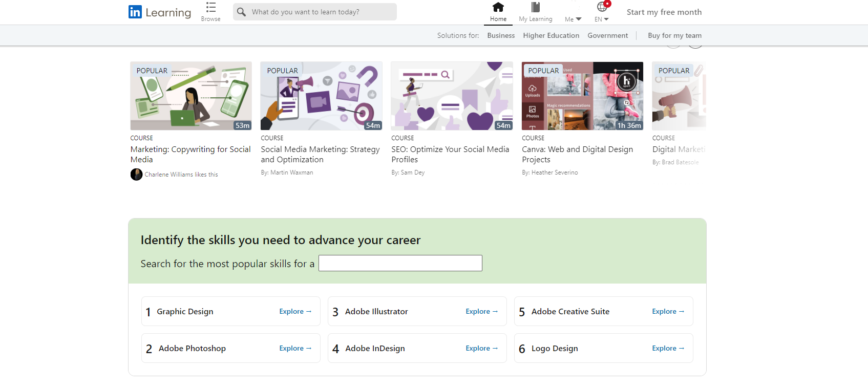
Task: Click 'Adobe Photoshop' skill name
Action: click(192, 348)
